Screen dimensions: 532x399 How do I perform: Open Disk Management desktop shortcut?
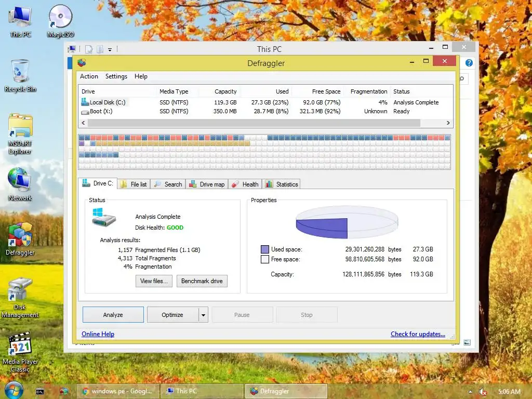[x=20, y=298]
